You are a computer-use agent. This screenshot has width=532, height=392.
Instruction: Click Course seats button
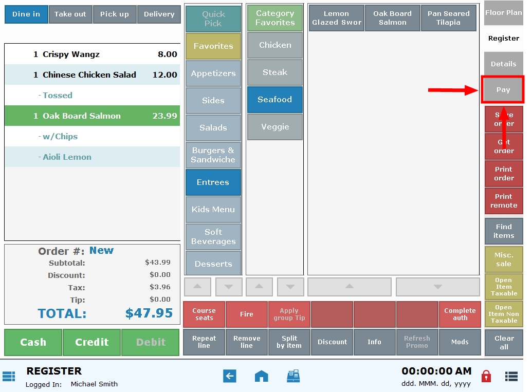(204, 314)
